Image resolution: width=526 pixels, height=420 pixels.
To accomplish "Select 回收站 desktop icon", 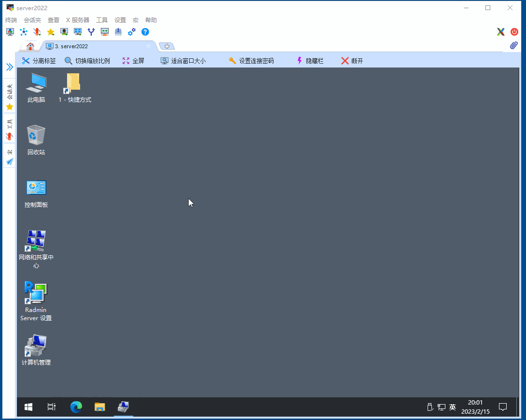I will pos(36,140).
